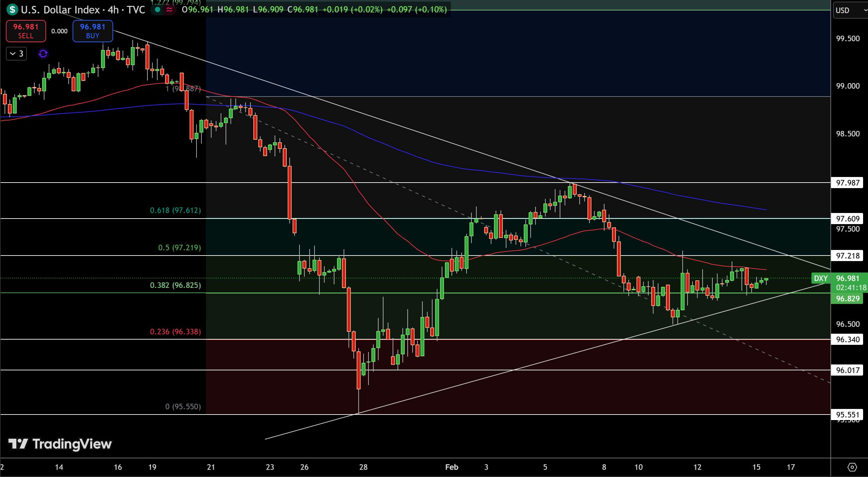This screenshot has height=477, width=868.
Task: Click the green market status dot
Action: click(157, 9)
